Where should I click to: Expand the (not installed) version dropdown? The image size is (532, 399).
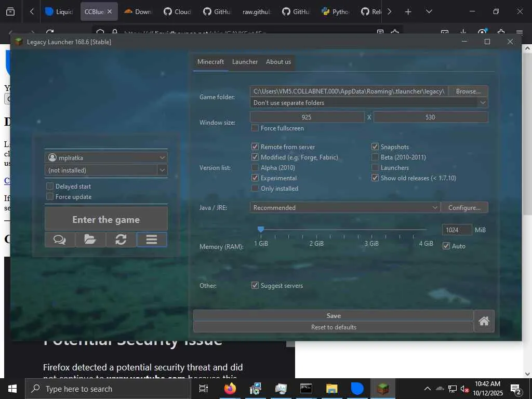(x=162, y=170)
